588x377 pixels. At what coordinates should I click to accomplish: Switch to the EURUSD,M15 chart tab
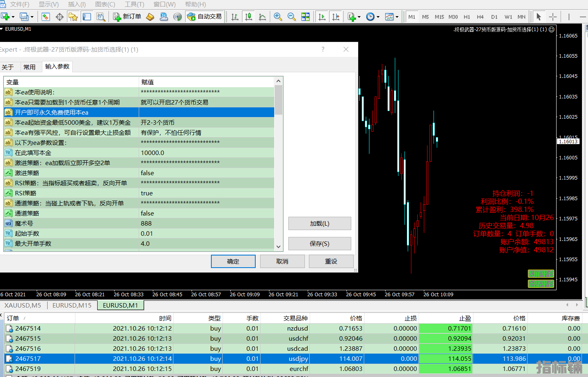pos(72,305)
